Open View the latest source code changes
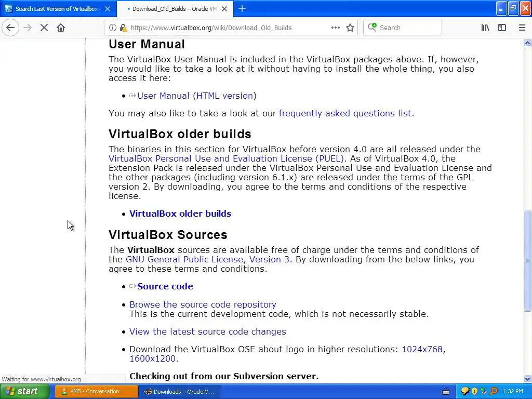Image resolution: width=532 pixels, height=399 pixels. click(x=208, y=331)
